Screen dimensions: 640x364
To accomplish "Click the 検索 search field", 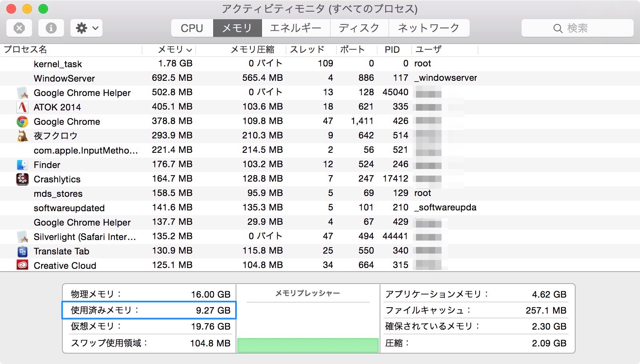I will 577,28.
